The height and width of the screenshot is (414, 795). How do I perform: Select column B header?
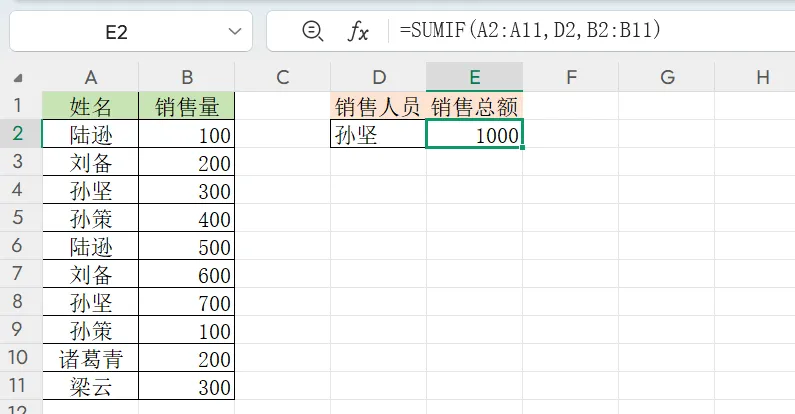[187, 77]
